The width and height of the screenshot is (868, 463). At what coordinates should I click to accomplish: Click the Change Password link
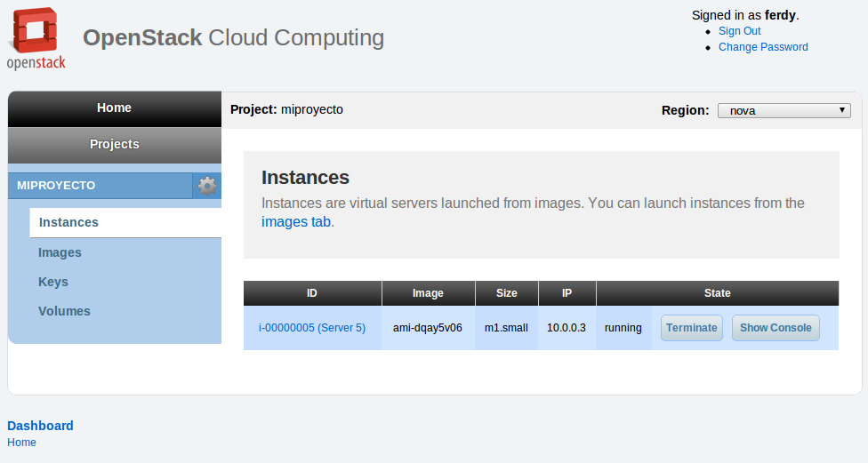click(763, 47)
